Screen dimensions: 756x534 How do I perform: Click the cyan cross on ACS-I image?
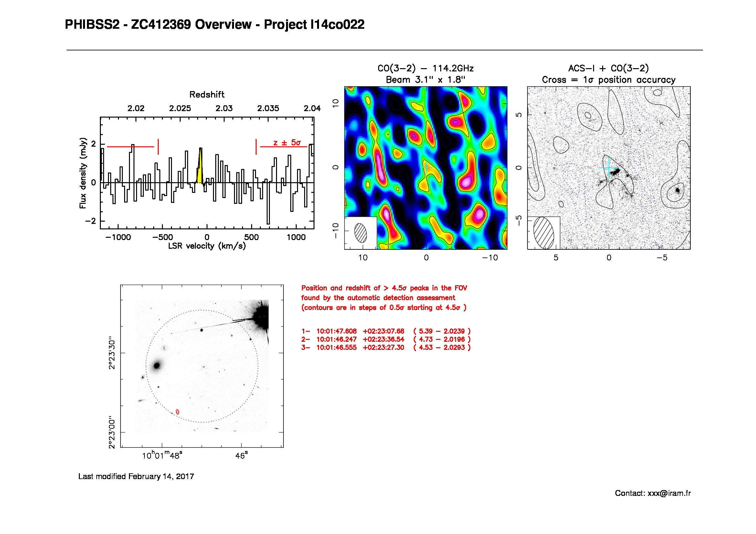(x=609, y=168)
